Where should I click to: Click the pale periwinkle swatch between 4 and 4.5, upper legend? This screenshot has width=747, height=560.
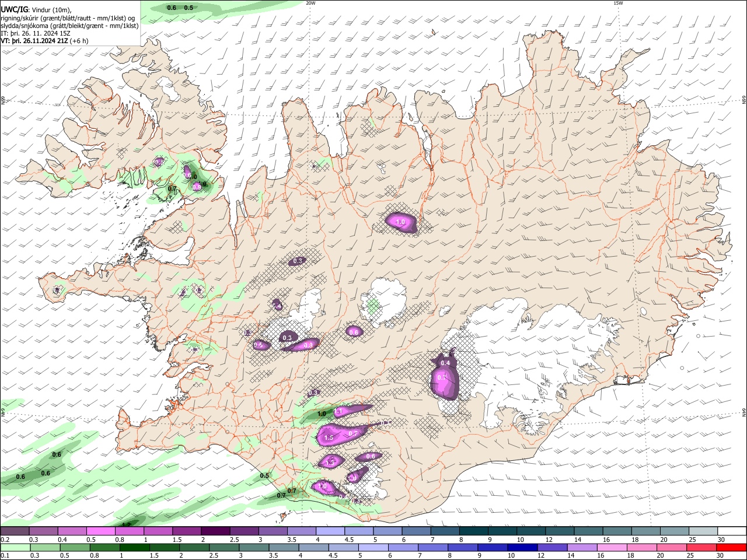pos(330,531)
